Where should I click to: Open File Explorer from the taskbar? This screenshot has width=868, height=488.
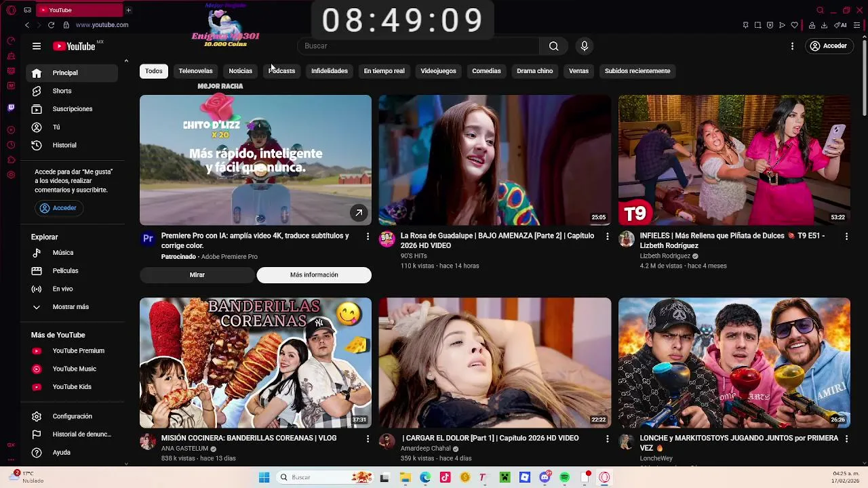click(x=406, y=478)
